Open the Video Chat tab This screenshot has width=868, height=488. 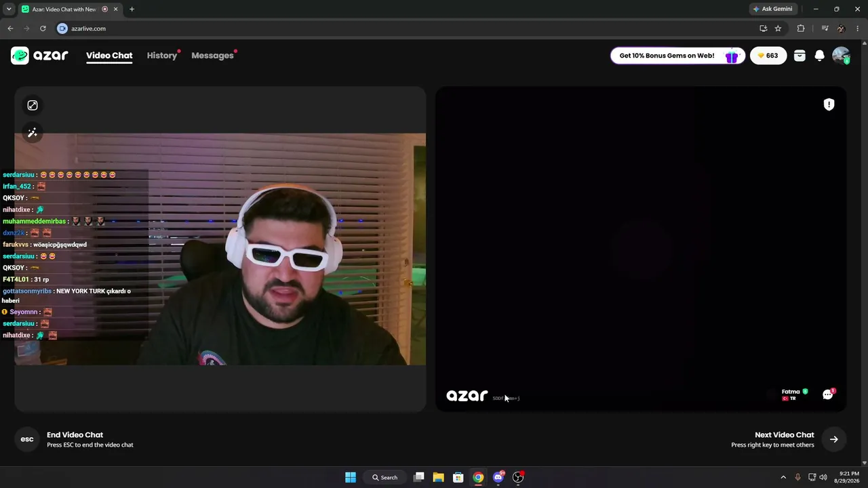tap(109, 56)
